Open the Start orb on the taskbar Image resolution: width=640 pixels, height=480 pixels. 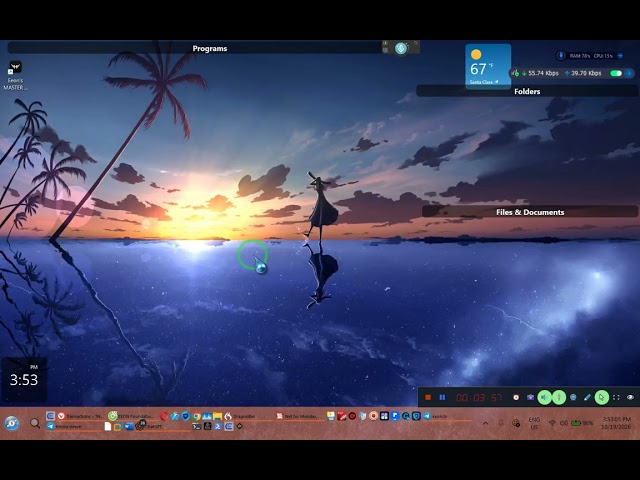coord(12,424)
